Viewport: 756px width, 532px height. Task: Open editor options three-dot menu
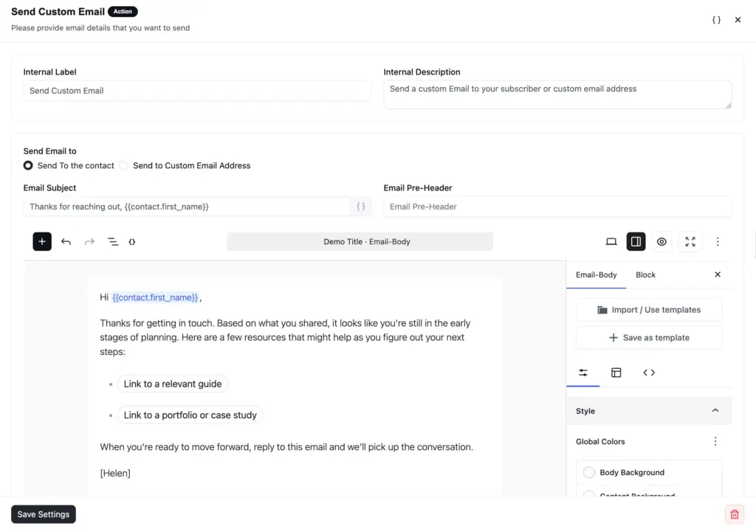coord(718,241)
